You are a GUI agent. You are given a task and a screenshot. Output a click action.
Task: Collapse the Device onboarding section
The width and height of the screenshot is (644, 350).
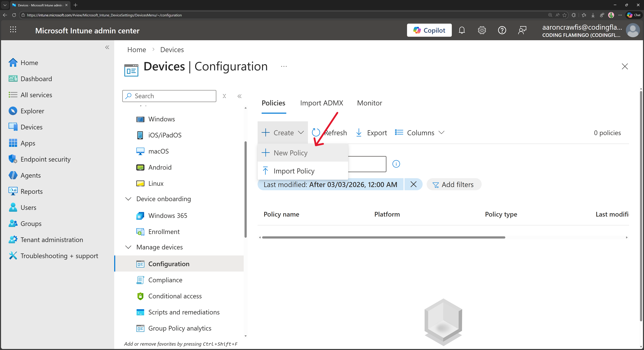(x=128, y=199)
